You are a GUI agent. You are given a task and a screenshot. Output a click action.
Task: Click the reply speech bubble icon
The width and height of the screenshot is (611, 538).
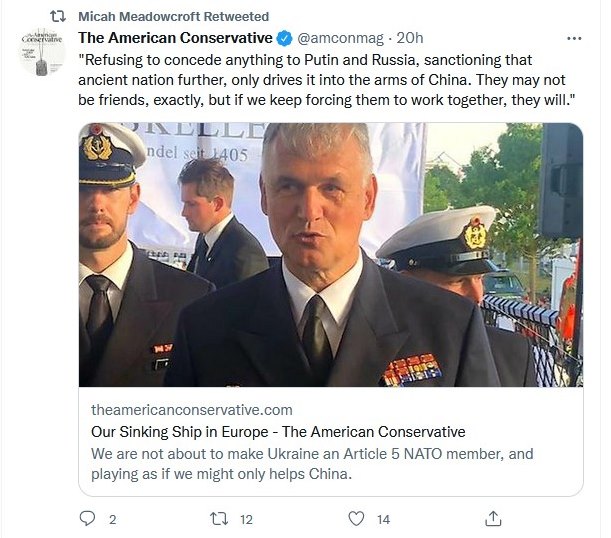[87, 519]
